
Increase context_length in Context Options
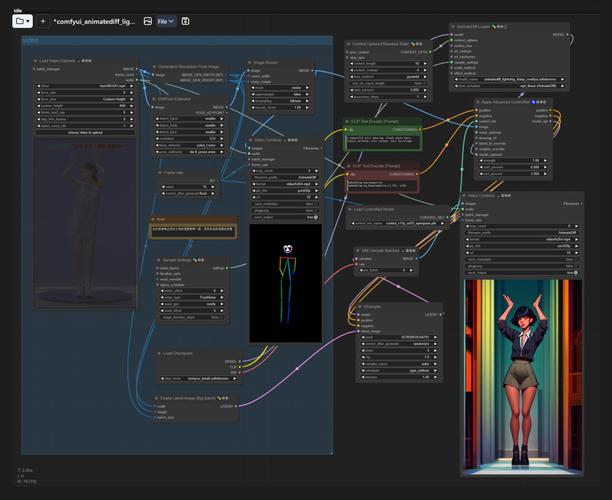425,63
